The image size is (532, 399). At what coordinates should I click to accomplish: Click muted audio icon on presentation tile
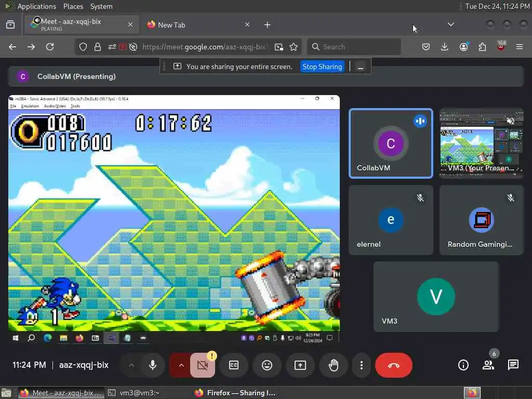510,121
